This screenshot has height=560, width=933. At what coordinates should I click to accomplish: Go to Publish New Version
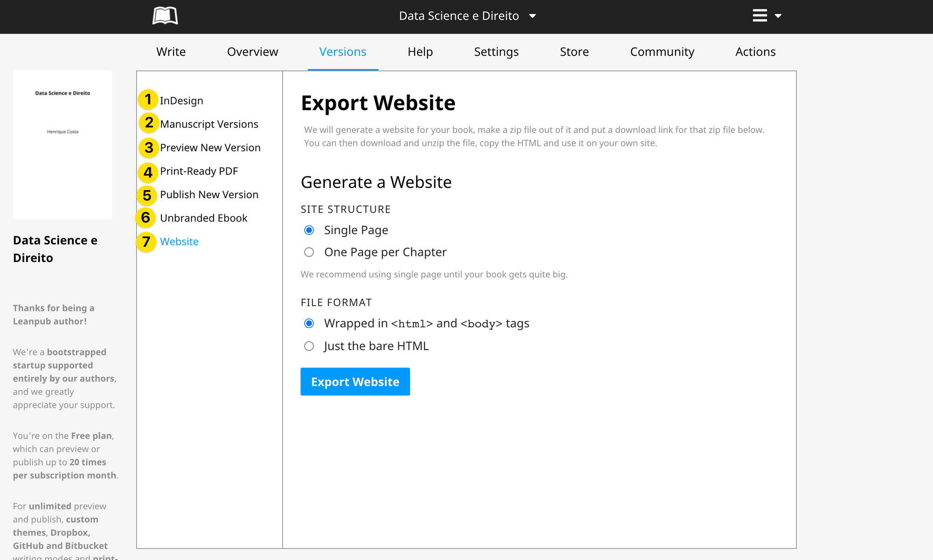pos(209,194)
